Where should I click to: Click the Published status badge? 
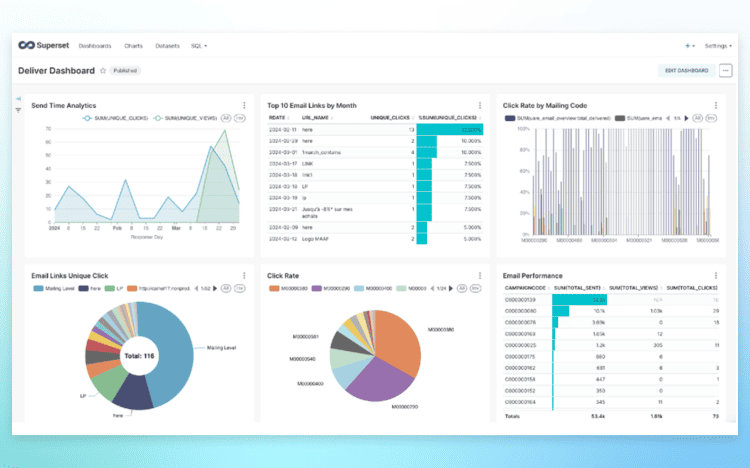(125, 71)
